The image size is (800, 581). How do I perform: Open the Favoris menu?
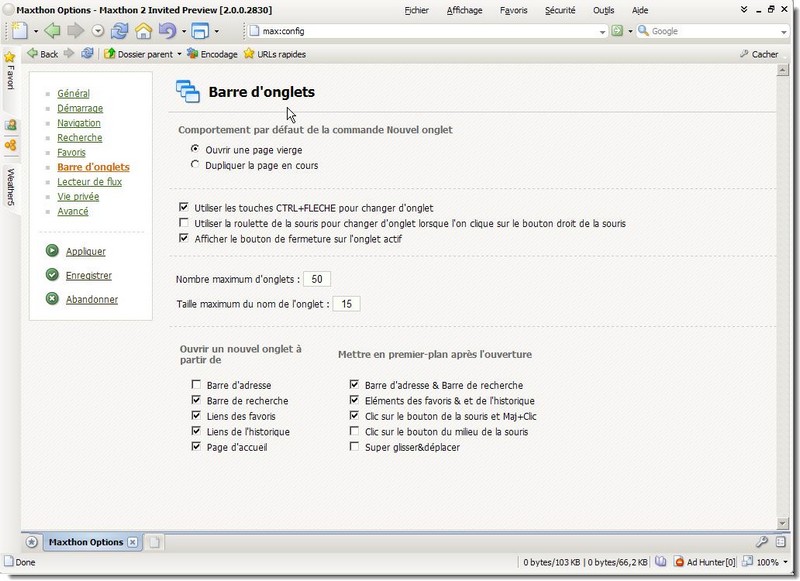[514, 10]
